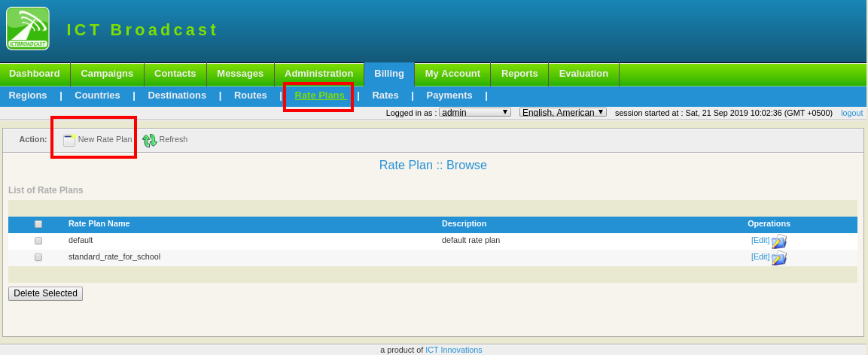Open the Evaluation tab
Image resolution: width=868 pixels, height=355 pixels.
pyautogui.click(x=583, y=74)
